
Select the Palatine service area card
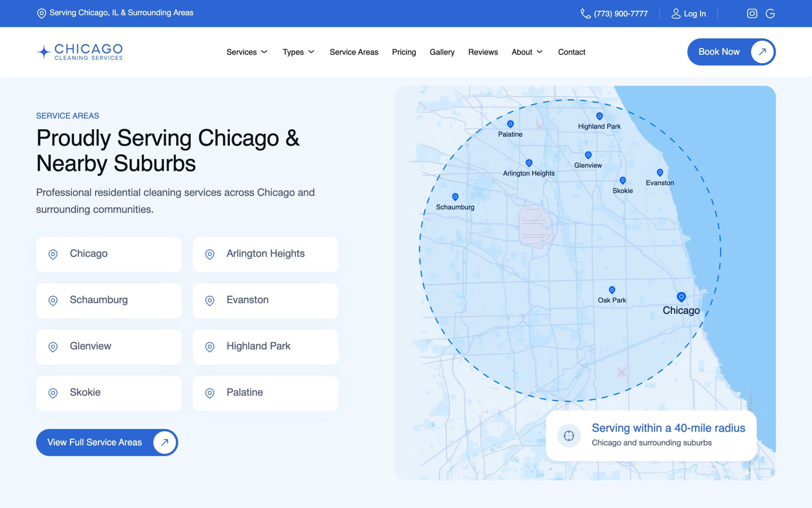pos(265,393)
